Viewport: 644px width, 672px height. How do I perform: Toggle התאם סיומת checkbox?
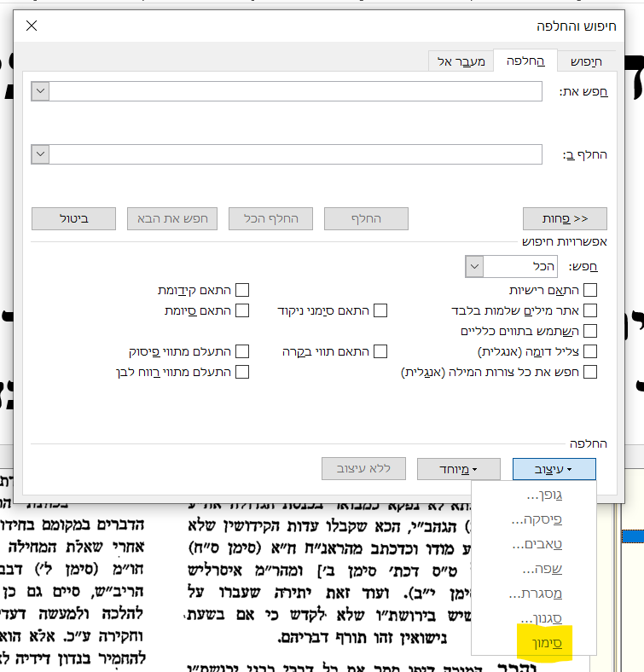[242, 310]
